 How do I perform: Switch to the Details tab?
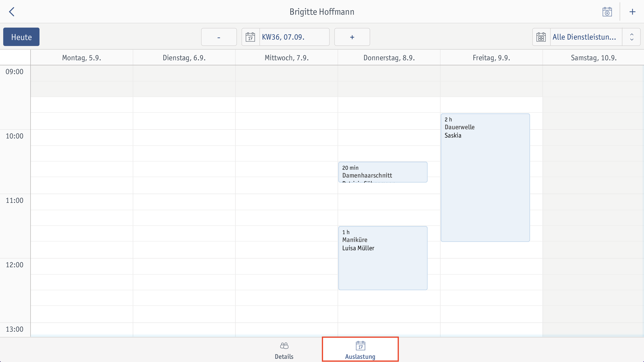coord(284,351)
